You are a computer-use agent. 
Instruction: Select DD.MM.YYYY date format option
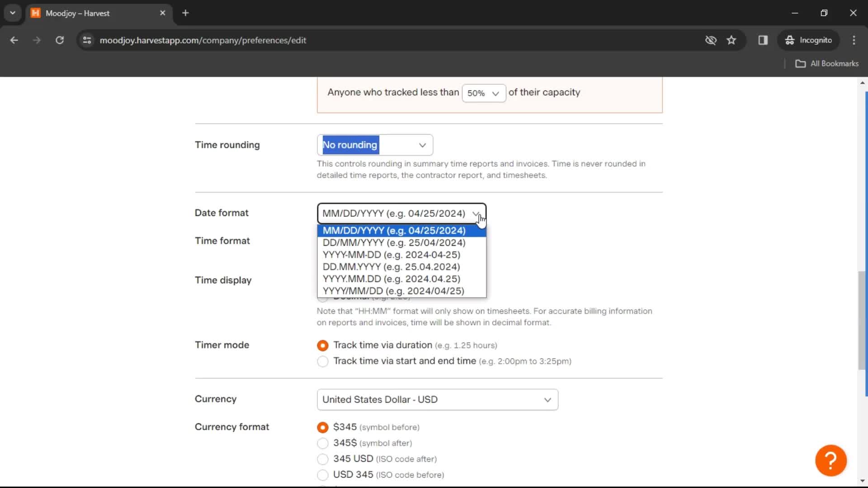pos(391,266)
